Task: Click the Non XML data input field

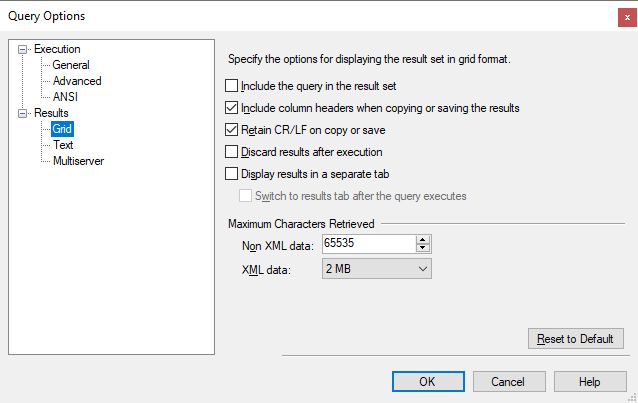Action: click(367, 244)
